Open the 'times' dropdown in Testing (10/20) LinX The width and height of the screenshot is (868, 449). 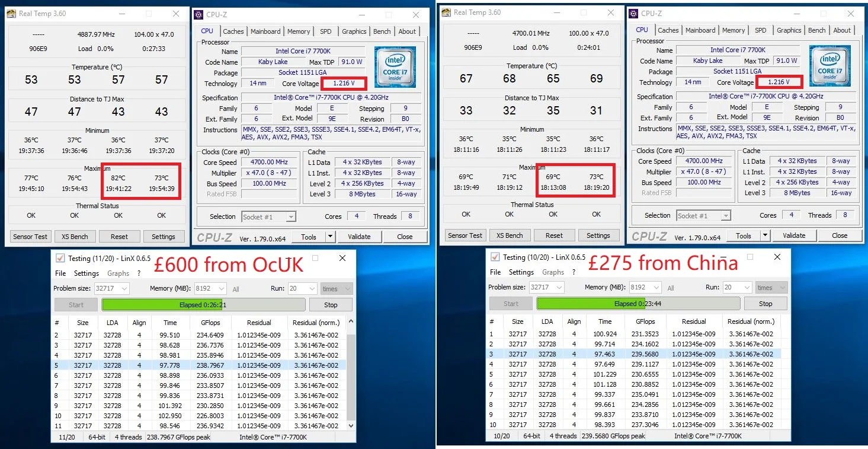pyautogui.click(x=771, y=287)
